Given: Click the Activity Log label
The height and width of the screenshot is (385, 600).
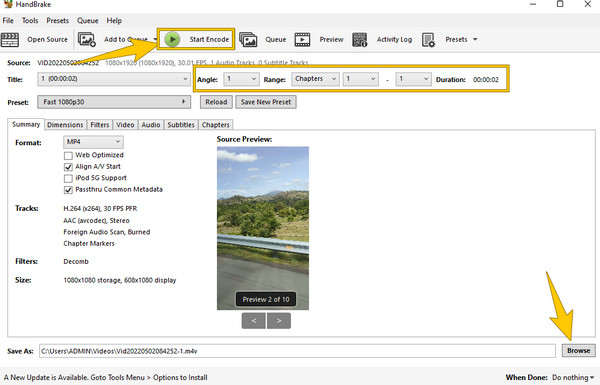Looking at the screenshot, I should (394, 39).
